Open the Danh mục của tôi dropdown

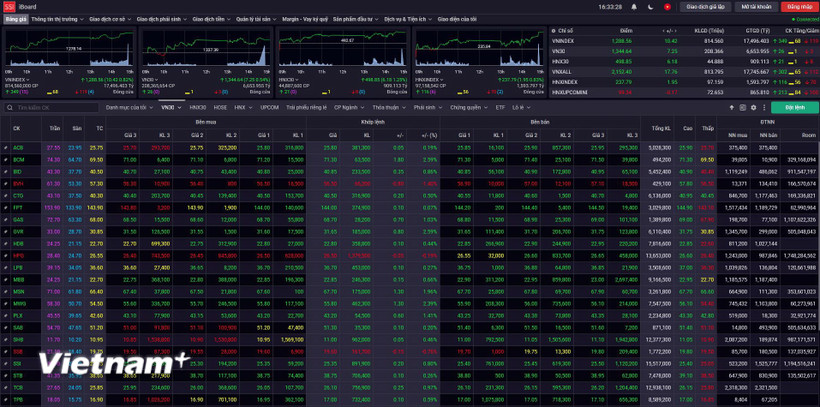pyautogui.click(x=130, y=107)
